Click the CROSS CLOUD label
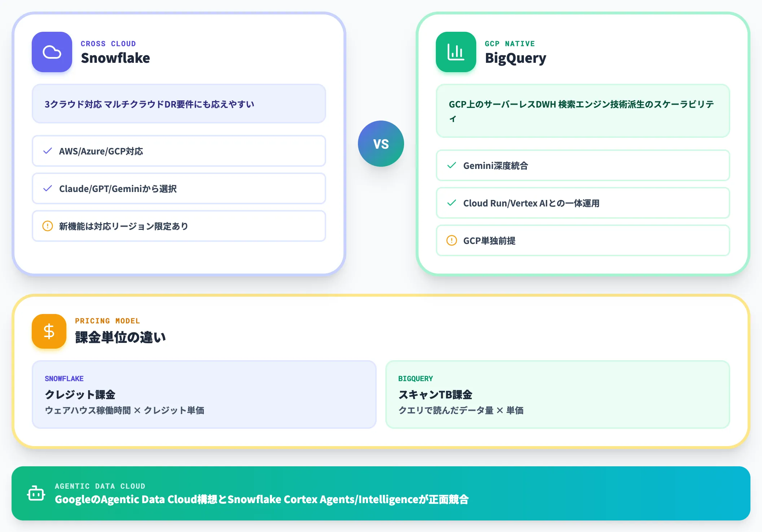 point(108,44)
